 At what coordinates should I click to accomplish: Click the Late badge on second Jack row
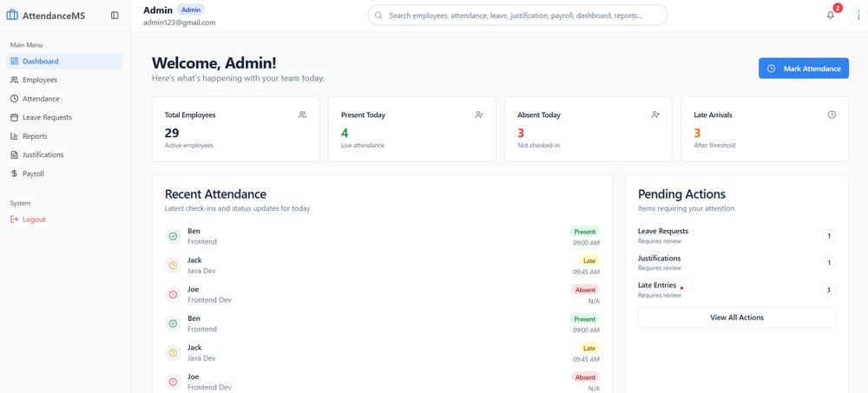[x=589, y=348]
